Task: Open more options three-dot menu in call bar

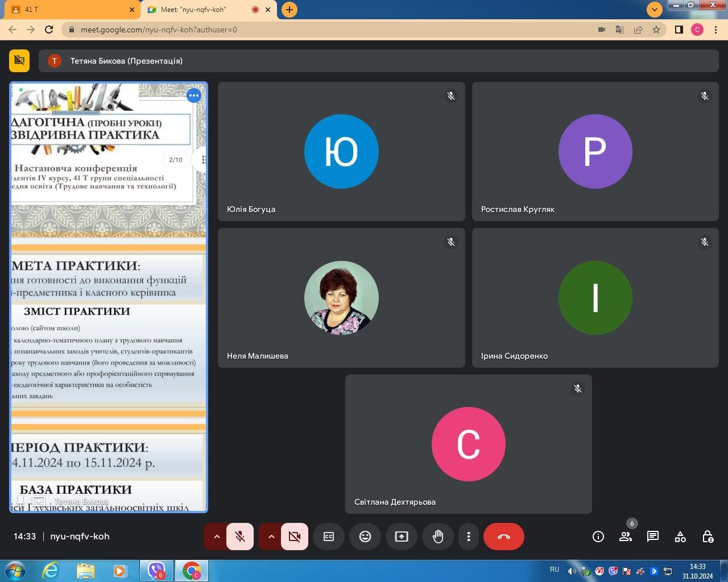Action: coord(469,537)
